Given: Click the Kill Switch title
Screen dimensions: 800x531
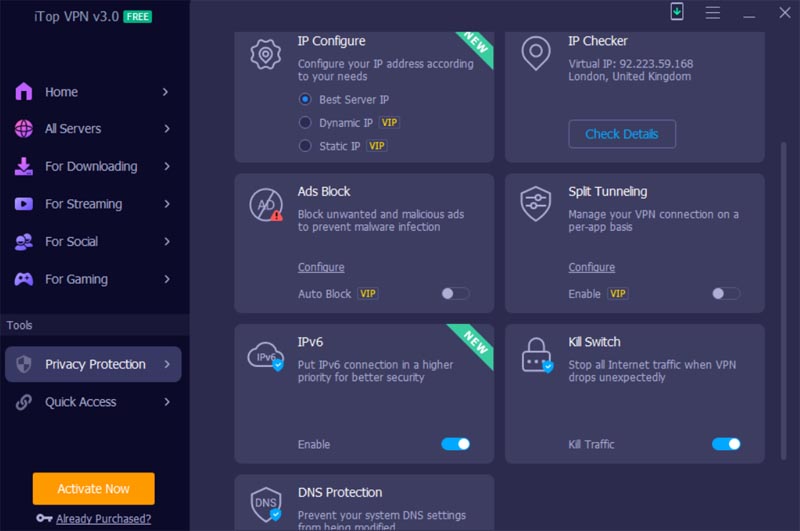Looking at the screenshot, I should point(594,342).
